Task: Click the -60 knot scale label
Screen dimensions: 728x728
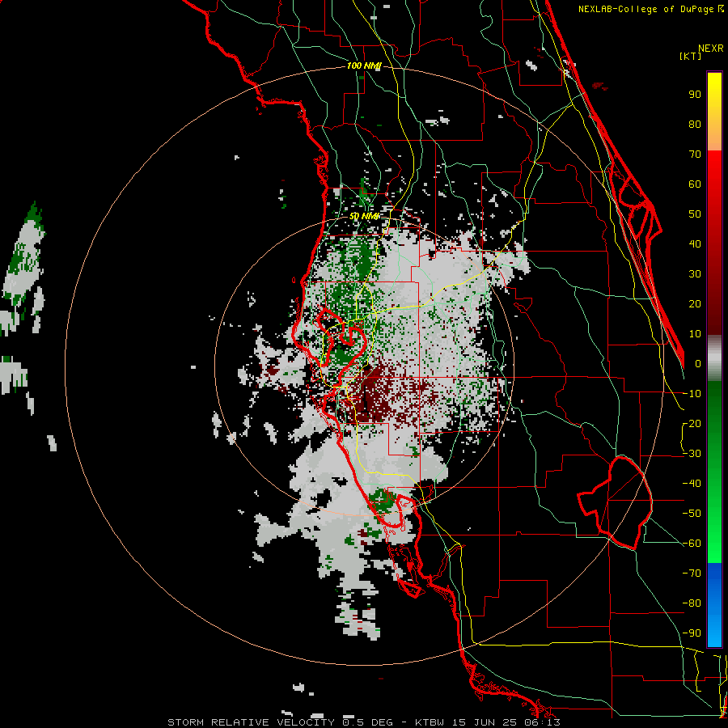Action: 692,544
